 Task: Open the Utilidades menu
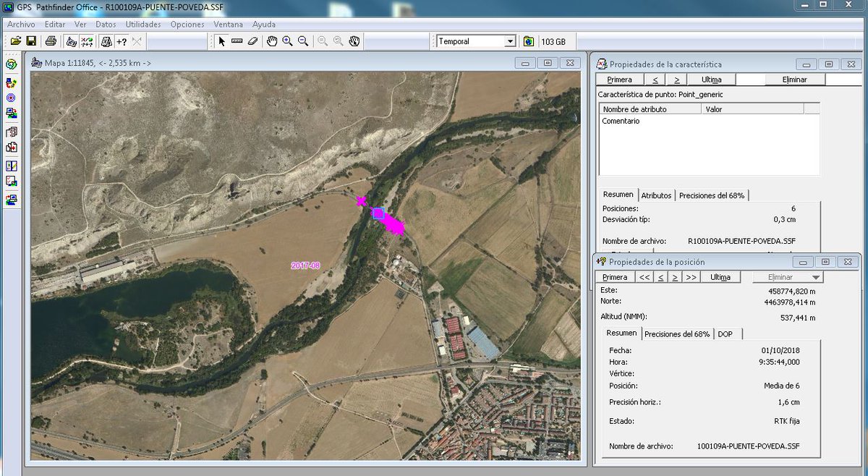pyautogui.click(x=143, y=24)
